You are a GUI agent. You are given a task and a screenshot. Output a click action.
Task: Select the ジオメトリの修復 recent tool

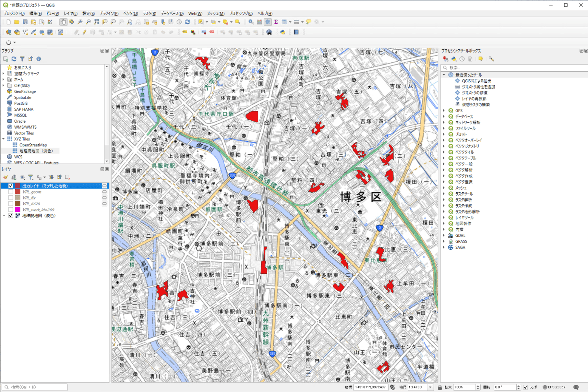click(x=474, y=93)
